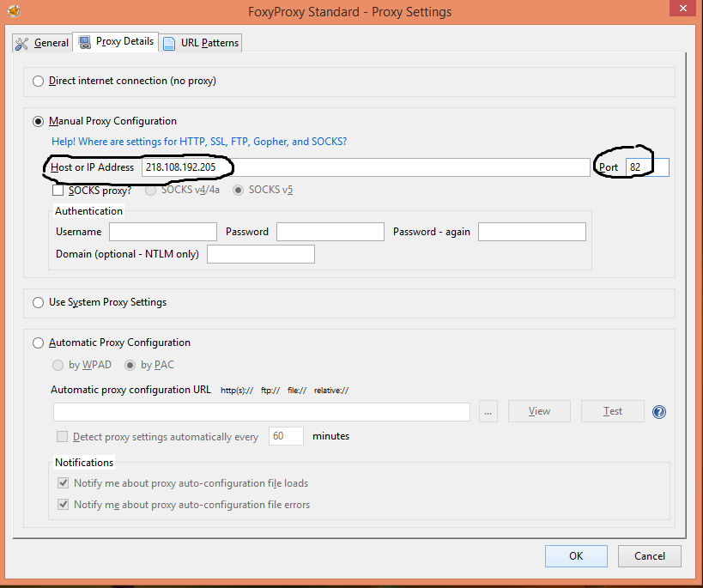Viewport: 703px width, 588px height.
Task: Enable the SOCKS proxy checkbox
Action: pyautogui.click(x=58, y=191)
